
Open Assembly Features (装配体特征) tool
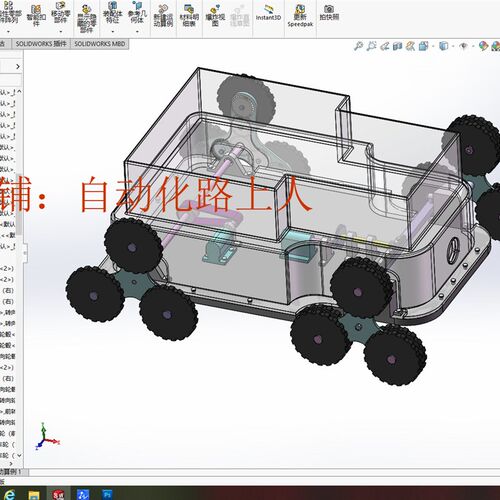tap(112, 13)
